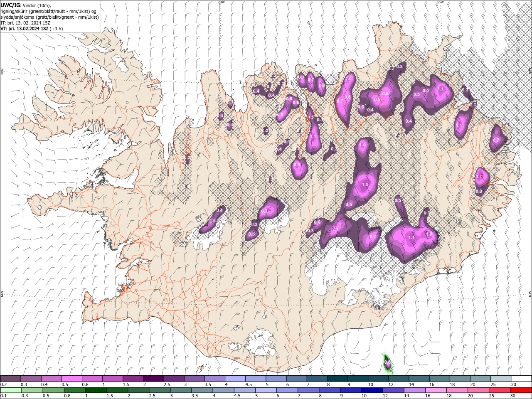Pick the pale green first swatch of lower scale
Image resolution: width=532 pixels, height=399 pixels.
(x=11, y=390)
